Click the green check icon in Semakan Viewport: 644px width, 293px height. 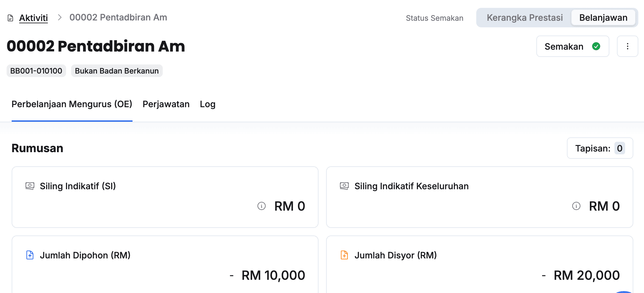tap(596, 47)
